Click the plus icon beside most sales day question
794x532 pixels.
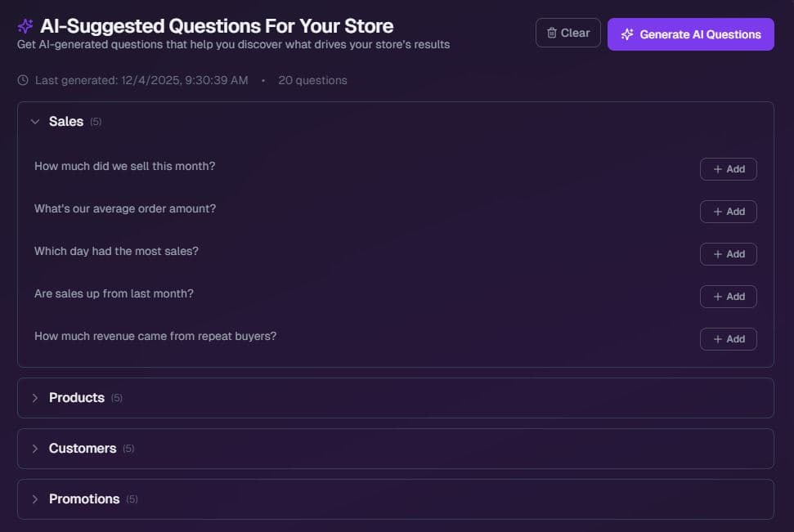(x=718, y=254)
